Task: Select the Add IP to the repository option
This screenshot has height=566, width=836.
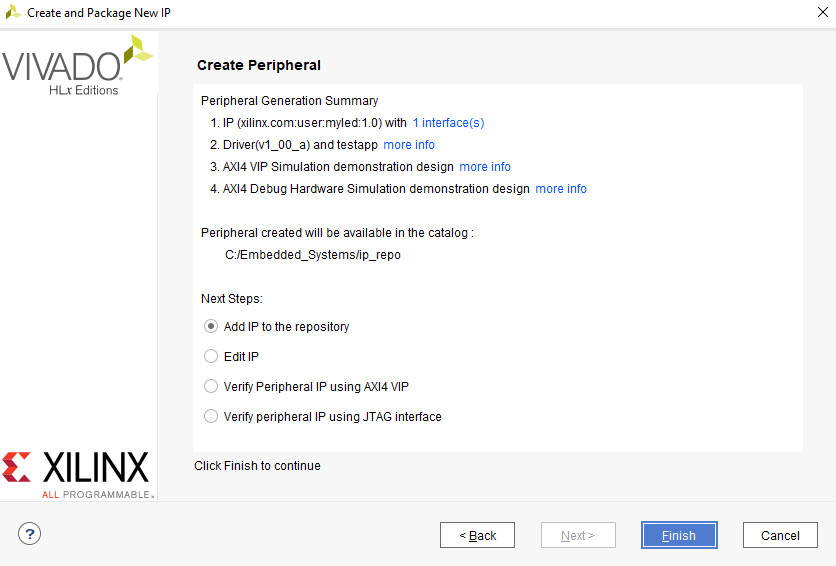Action: click(211, 327)
